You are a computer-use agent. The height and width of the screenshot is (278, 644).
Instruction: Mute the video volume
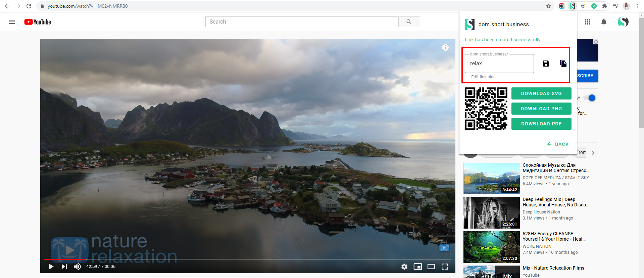[78, 267]
